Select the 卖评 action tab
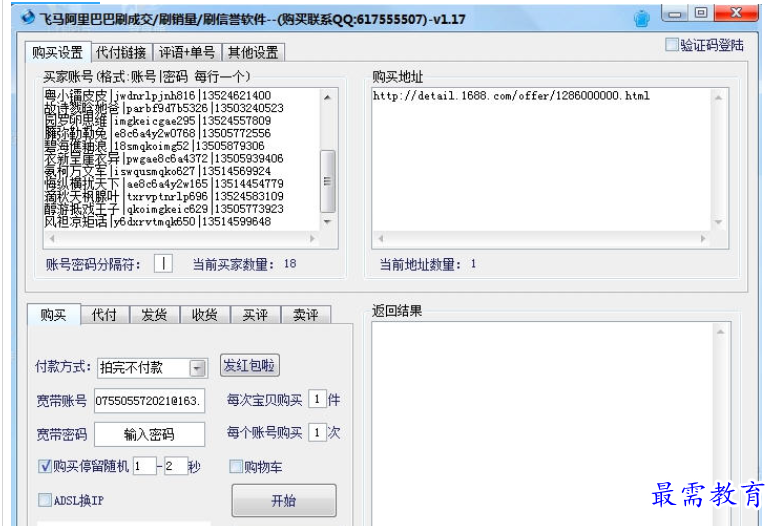Viewport: 773px width, 526px height. click(305, 315)
